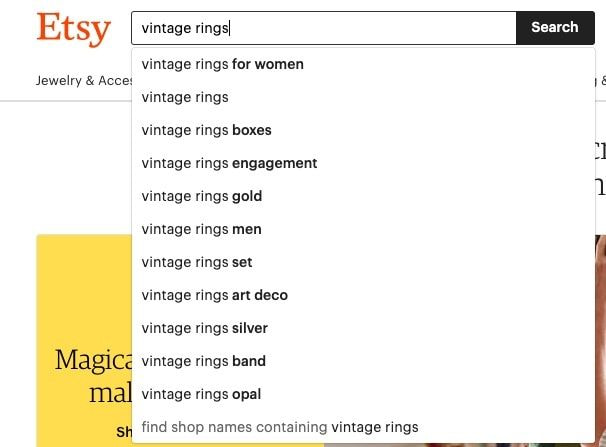606x447 pixels.
Task: Click the cut-off "Sh" link in yellow banner
Action: click(125, 432)
